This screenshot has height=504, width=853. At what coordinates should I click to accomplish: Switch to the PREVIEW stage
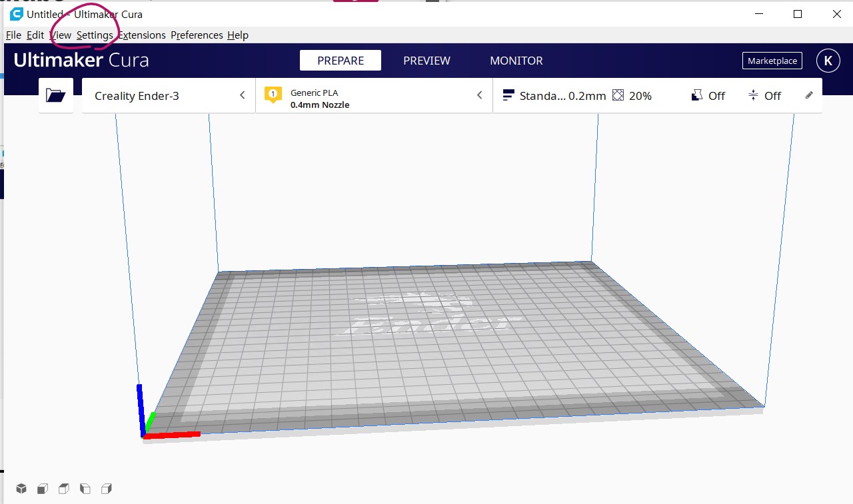(426, 61)
